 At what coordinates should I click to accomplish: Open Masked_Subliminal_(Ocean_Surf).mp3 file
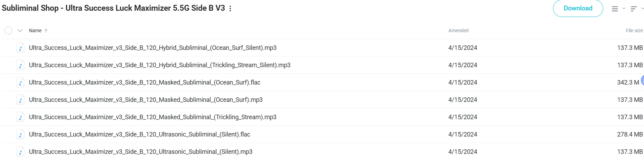tap(146, 100)
